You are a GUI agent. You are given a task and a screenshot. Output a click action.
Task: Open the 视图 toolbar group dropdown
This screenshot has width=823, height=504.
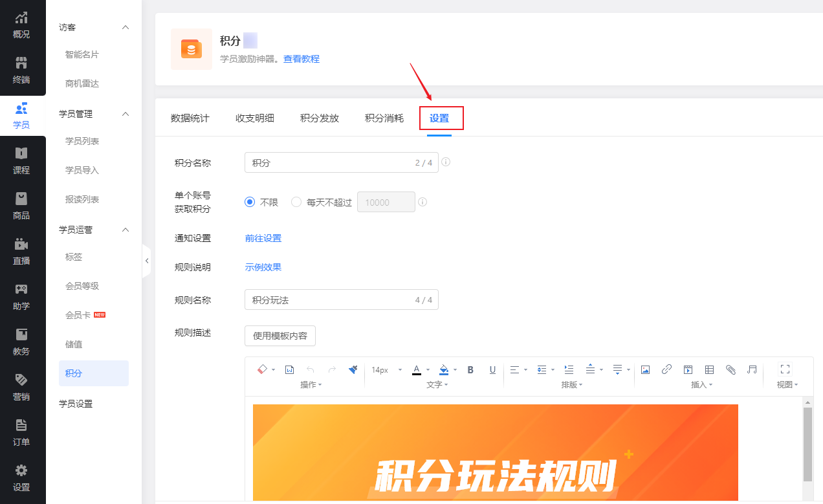[x=787, y=384]
